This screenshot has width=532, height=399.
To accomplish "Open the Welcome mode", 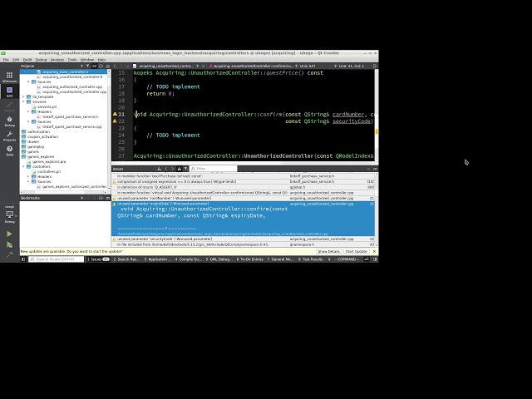I will click(9, 77).
